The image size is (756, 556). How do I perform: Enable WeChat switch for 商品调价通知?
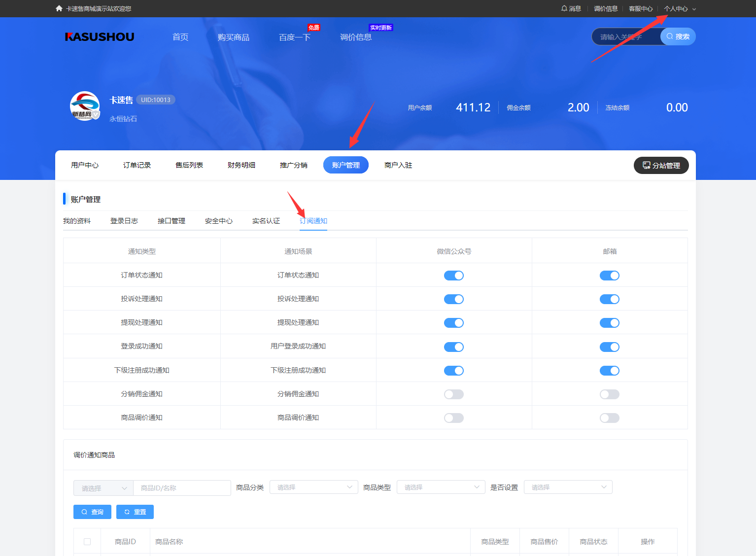pyautogui.click(x=454, y=418)
